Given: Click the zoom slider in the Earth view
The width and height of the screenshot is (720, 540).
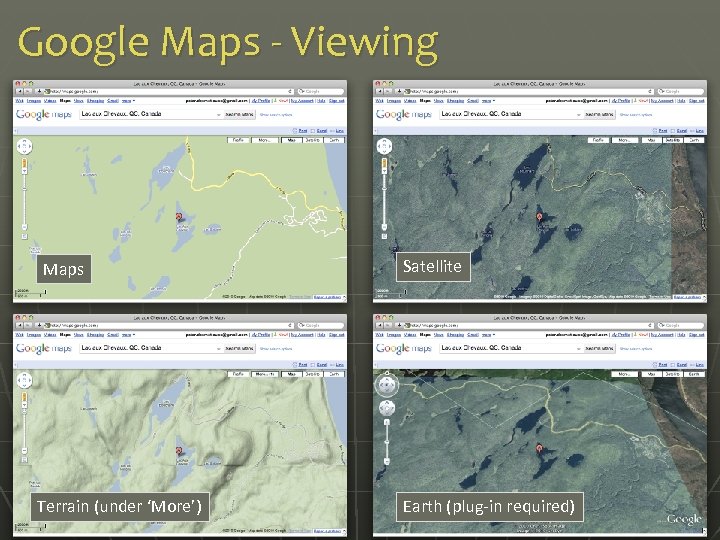Looking at the screenshot, I should (x=387, y=442).
